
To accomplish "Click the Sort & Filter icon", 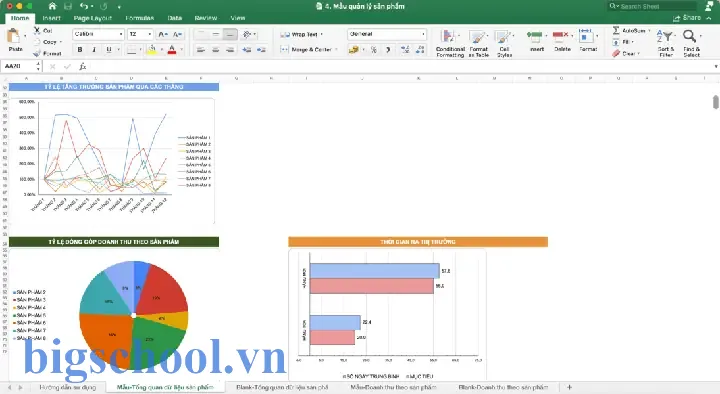I will click(x=665, y=36).
